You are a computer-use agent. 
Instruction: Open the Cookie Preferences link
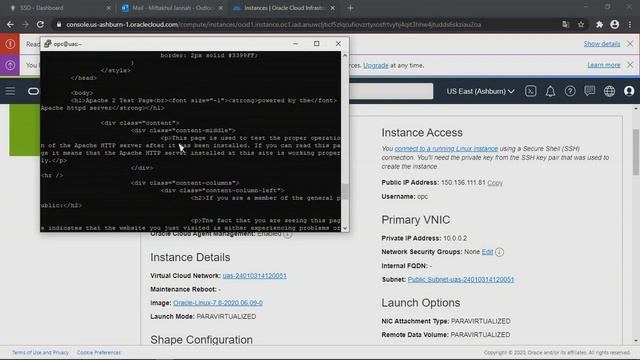point(99,353)
